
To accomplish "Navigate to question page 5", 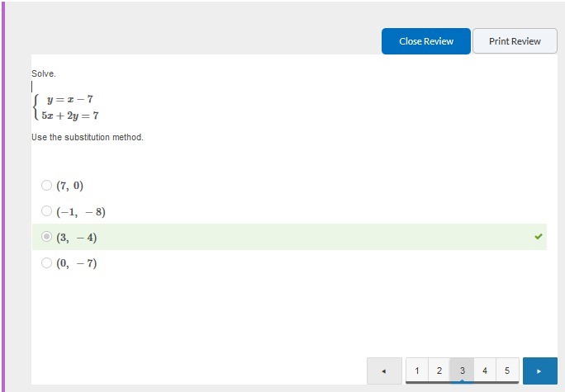I will pos(507,371).
